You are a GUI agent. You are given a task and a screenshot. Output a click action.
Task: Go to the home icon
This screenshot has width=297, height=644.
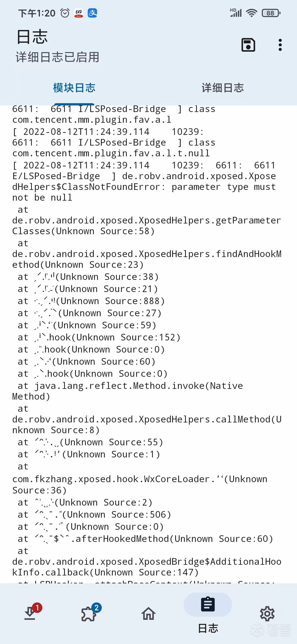coord(148,613)
